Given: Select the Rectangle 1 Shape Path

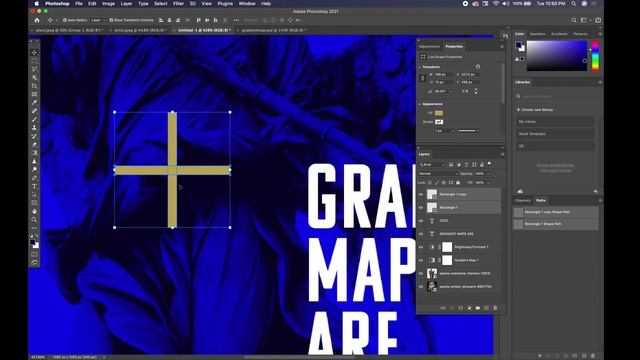Looking at the screenshot, I should (x=556, y=224).
